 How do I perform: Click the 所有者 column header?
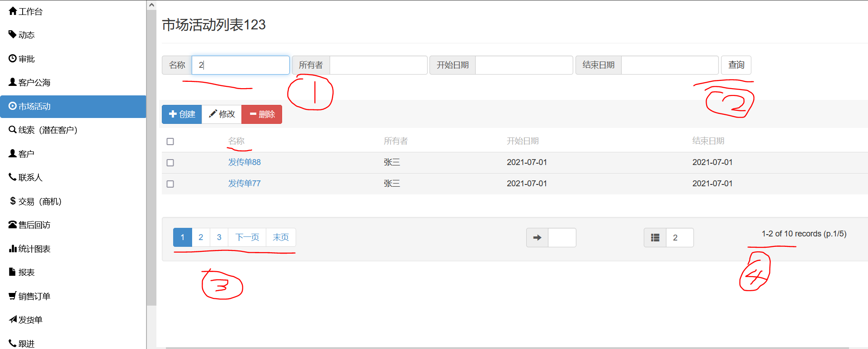[x=396, y=141]
